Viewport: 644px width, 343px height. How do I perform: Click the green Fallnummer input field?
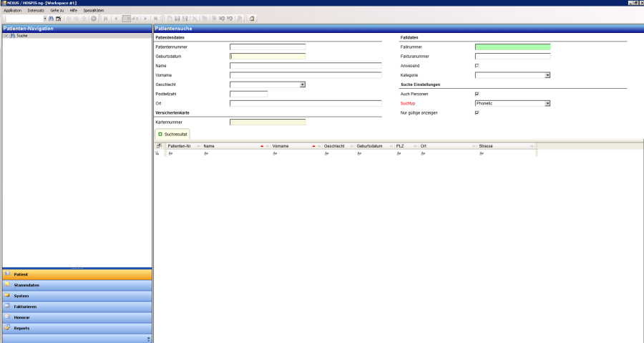(512, 47)
